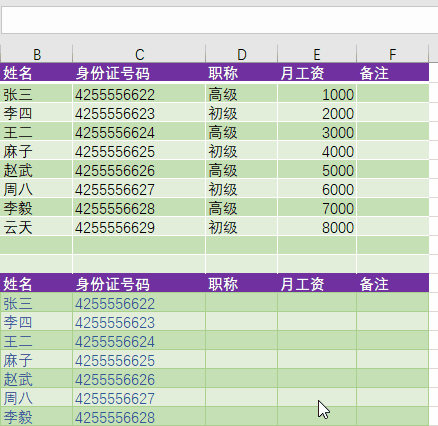
Task: Select 高级 cell in top 李毅 row
Action: point(242,207)
